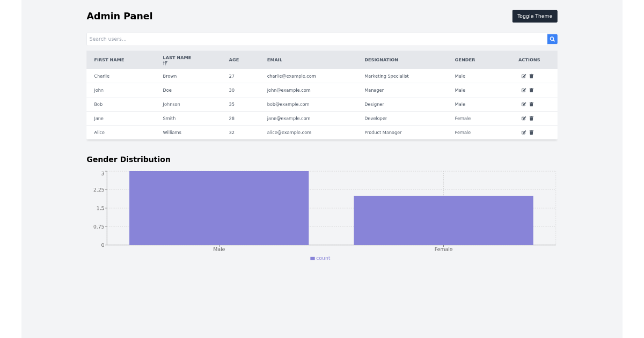This screenshot has width=644, height=338.
Task: Delete the user John Doe
Action: pyautogui.click(x=531, y=90)
